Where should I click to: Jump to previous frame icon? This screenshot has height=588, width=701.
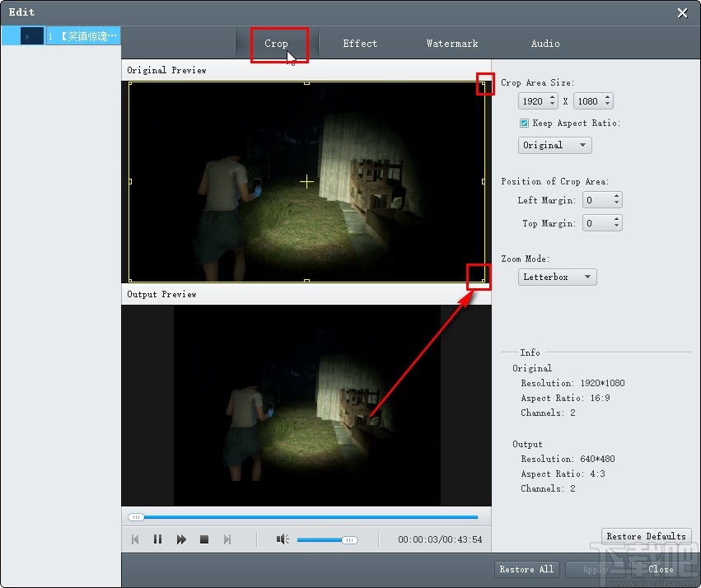tap(135, 539)
